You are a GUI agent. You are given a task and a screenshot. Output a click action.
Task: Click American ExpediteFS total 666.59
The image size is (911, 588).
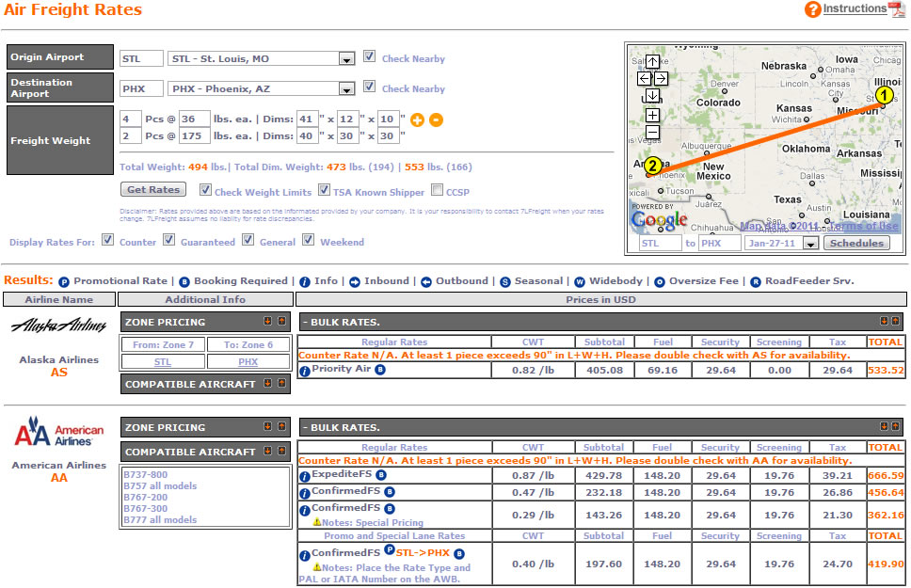886,476
